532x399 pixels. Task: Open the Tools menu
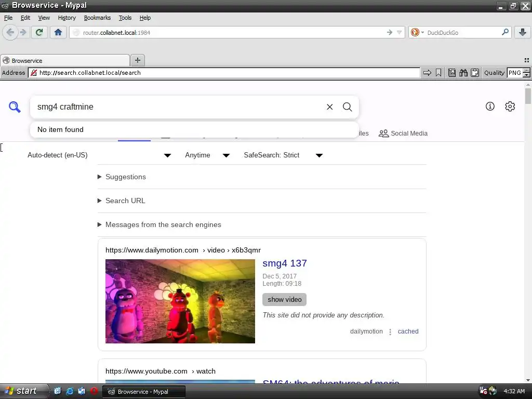click(125, 18)
